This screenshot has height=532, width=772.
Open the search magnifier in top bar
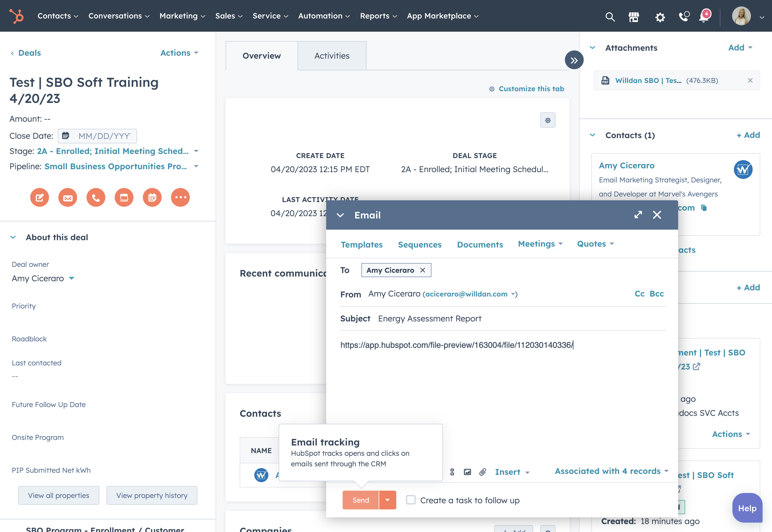pos(610,16)
